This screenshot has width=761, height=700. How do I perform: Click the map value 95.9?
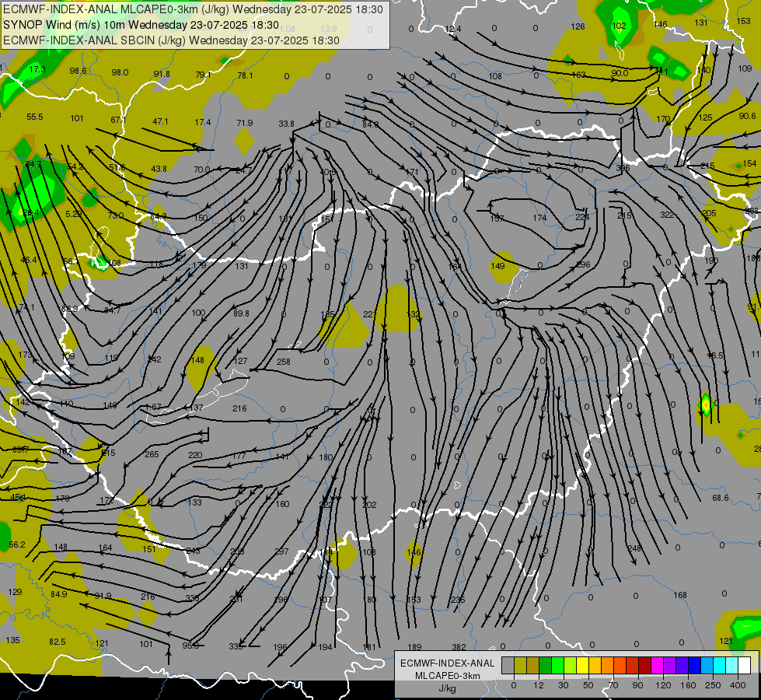pos(190,646)
